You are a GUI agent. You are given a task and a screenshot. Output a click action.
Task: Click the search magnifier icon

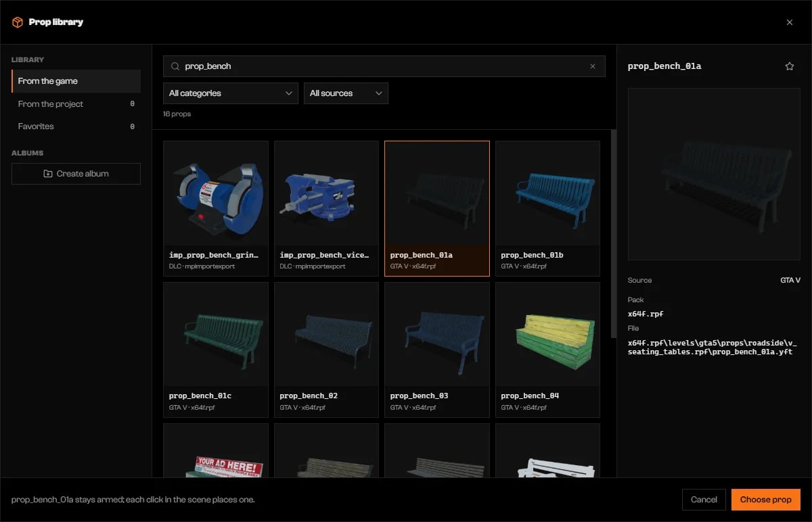click(175, 66)
